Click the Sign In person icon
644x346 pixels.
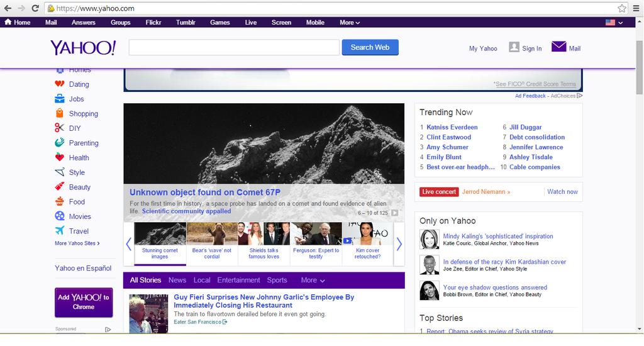coord(514,47)
